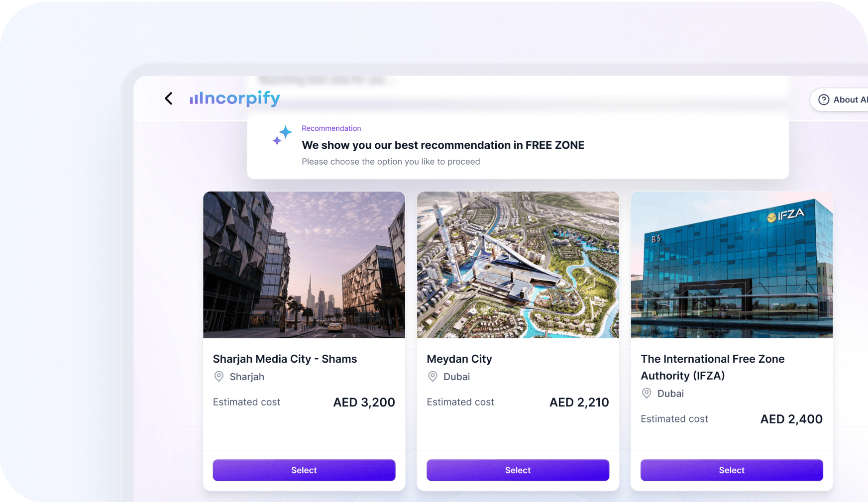Image resolution: width=868 pixels, height=502 pixels.
Task: Click the Recommendation label
Action: [331, 128]
